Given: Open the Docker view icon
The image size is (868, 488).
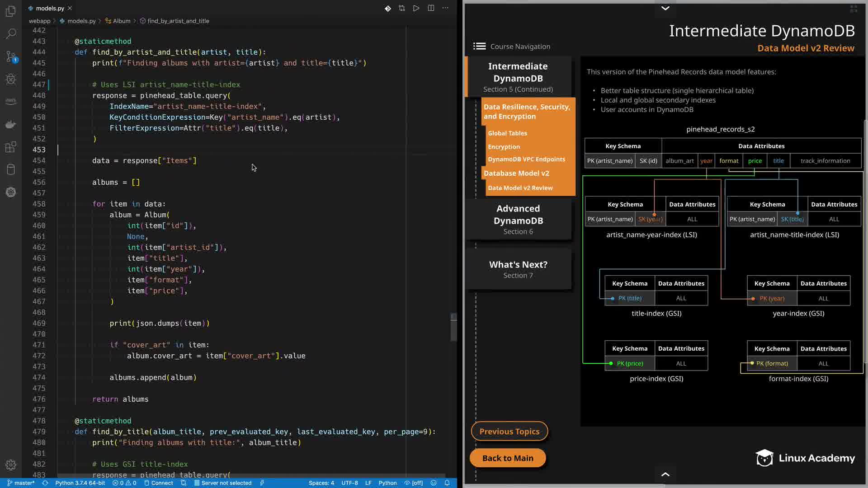Looking at the screenshot, I should tap(11, 124).
